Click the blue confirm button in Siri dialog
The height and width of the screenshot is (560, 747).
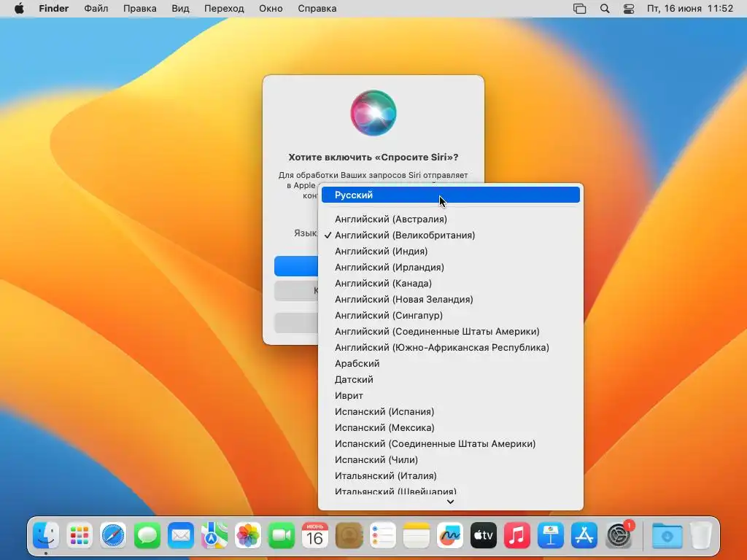coord(296,266)
